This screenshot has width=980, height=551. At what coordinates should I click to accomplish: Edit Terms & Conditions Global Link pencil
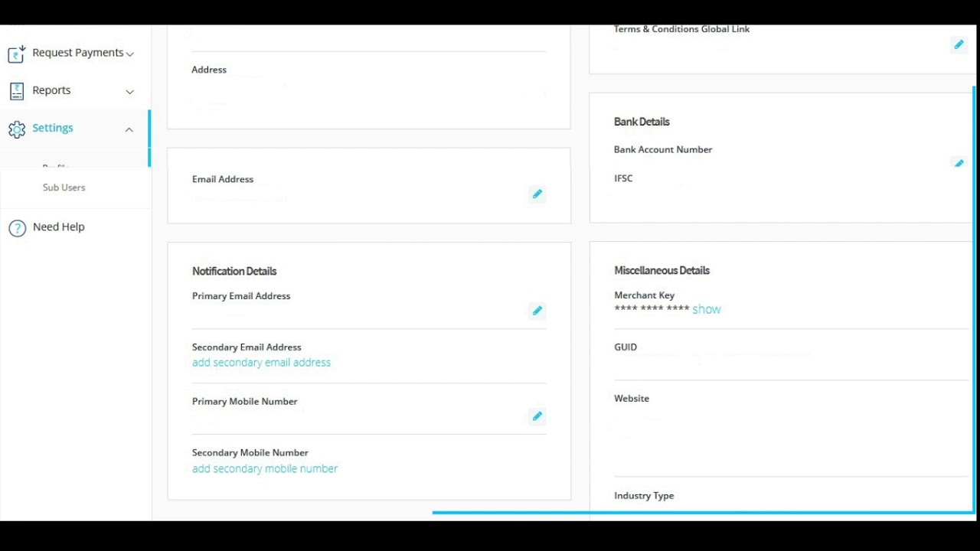(x=959, y=45)
